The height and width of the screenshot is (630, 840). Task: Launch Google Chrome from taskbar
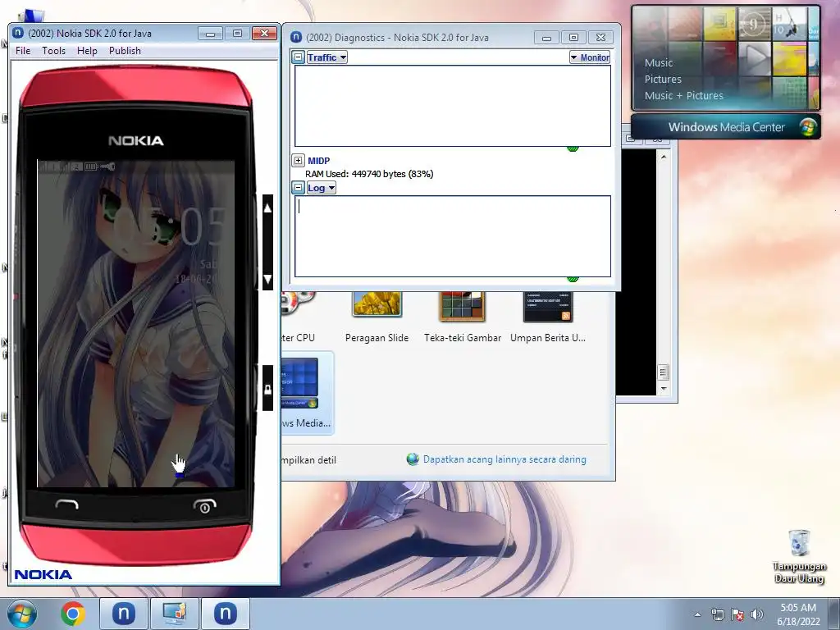(73, 614)
